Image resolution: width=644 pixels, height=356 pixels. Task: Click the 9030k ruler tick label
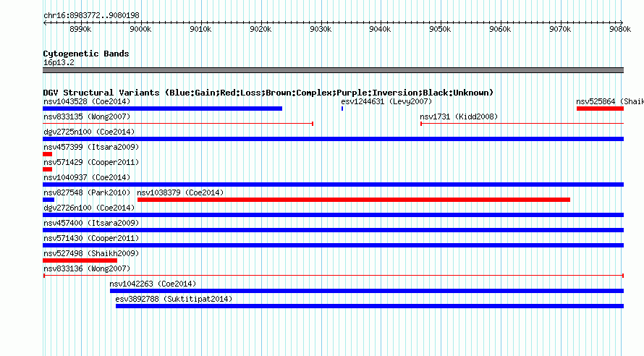[x=321, y=29]
